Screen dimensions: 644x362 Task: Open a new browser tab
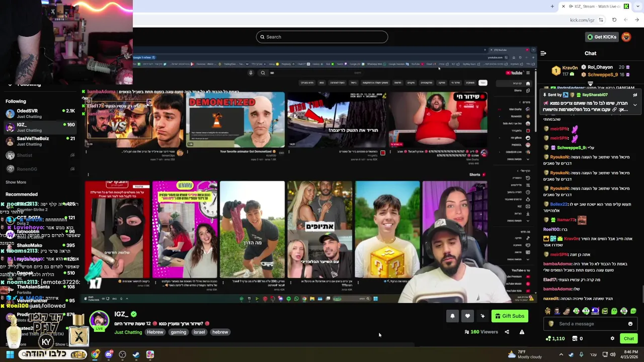552,7
